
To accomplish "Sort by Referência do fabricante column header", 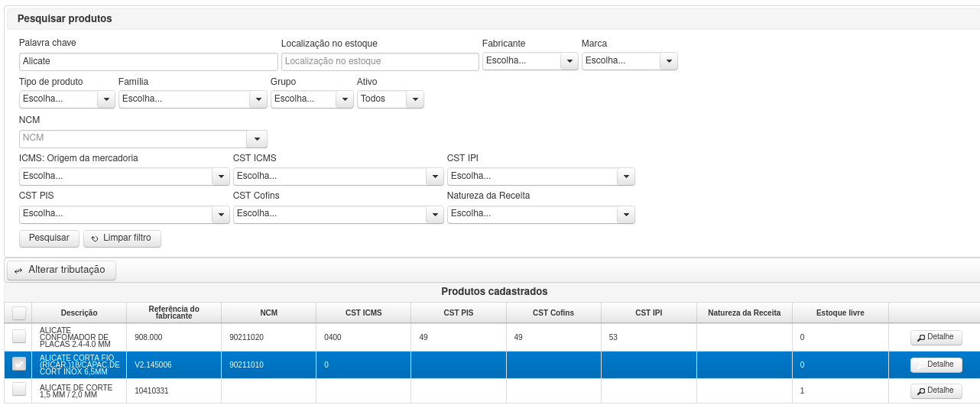I will (x=174, y=313).
